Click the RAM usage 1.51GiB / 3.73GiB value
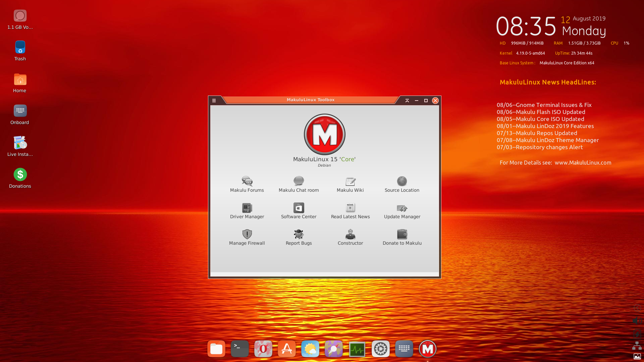 [x=584, y=43]
